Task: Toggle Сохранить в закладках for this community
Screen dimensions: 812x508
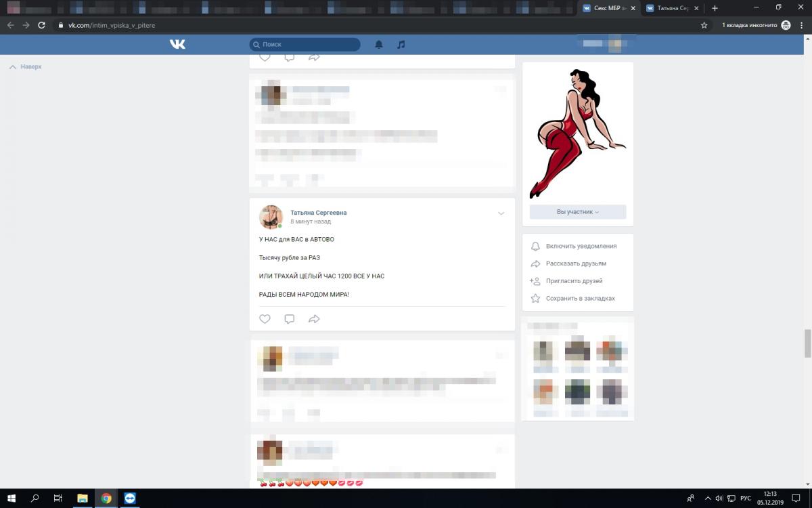Action: pyautogui.click(x=580, y=298)
